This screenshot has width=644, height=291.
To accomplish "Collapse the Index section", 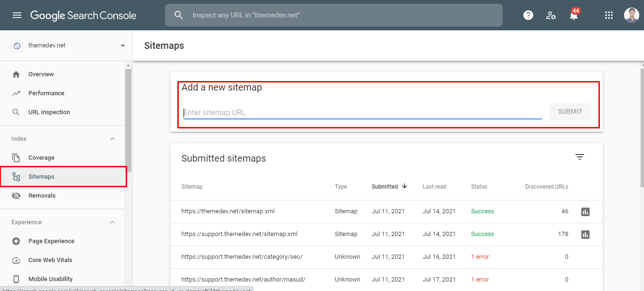I will point(112,139).
